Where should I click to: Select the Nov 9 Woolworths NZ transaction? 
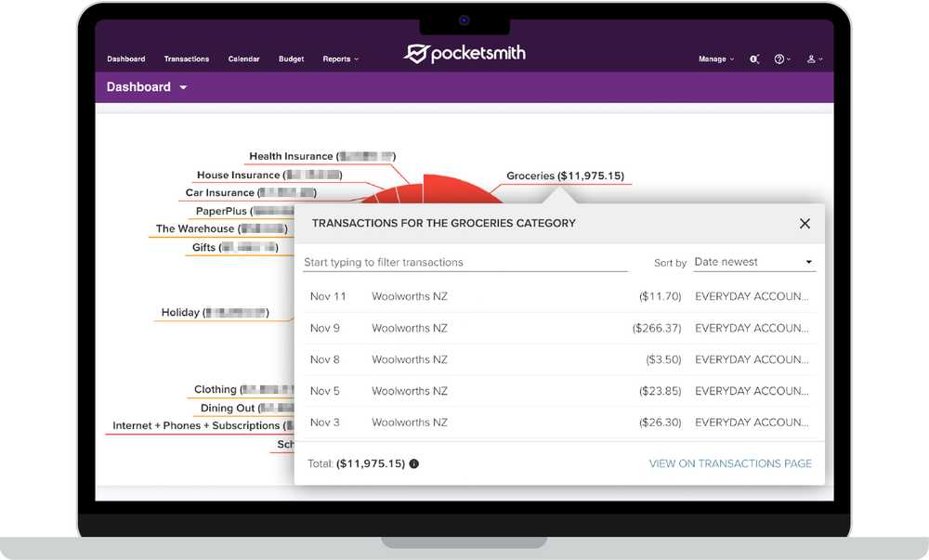coord(559,328)
